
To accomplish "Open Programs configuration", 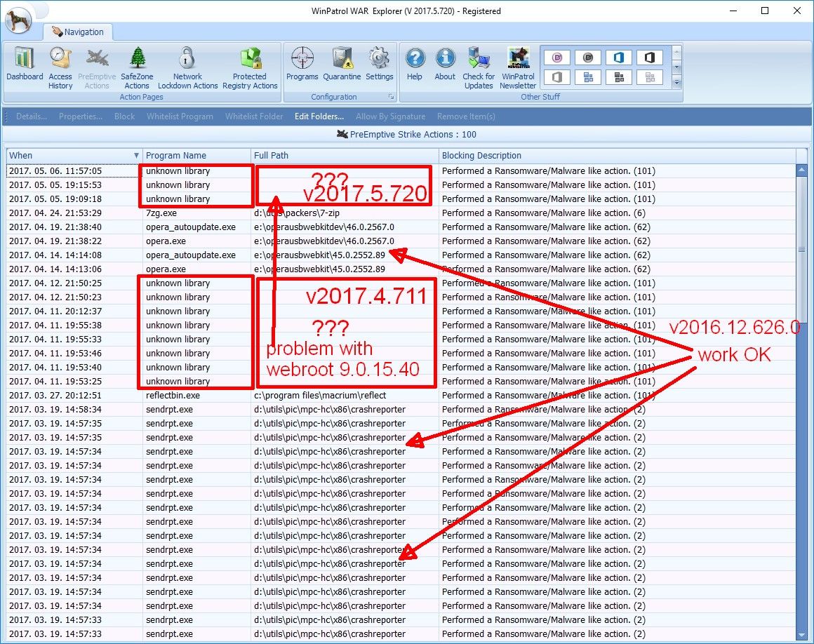I will pos(302,65).
